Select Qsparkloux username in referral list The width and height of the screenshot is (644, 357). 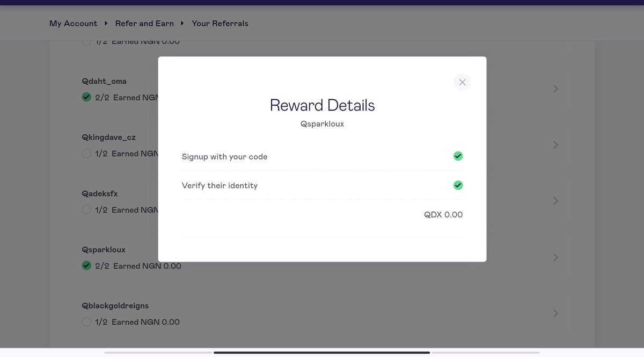(103, 250)
